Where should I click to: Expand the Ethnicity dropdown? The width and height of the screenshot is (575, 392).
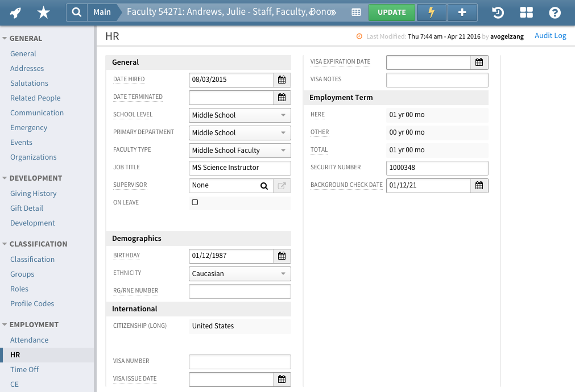click(x=239, y=274)
